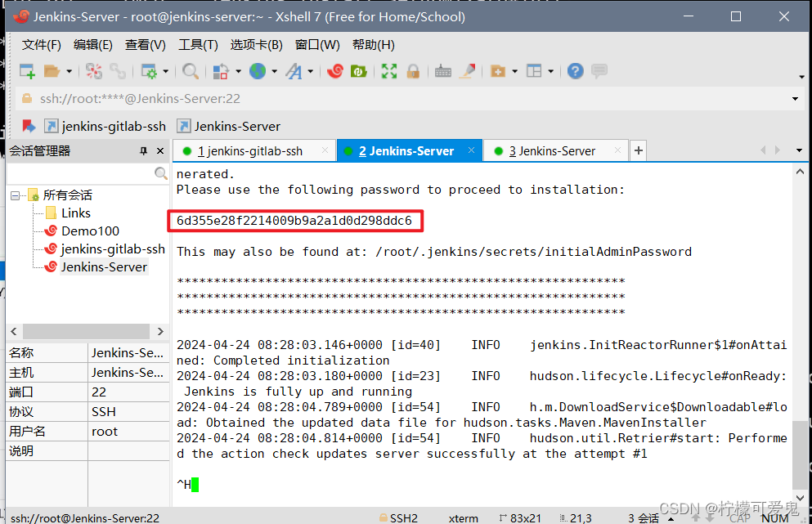Click the chat bubble feedback icon

click(599, 71)
